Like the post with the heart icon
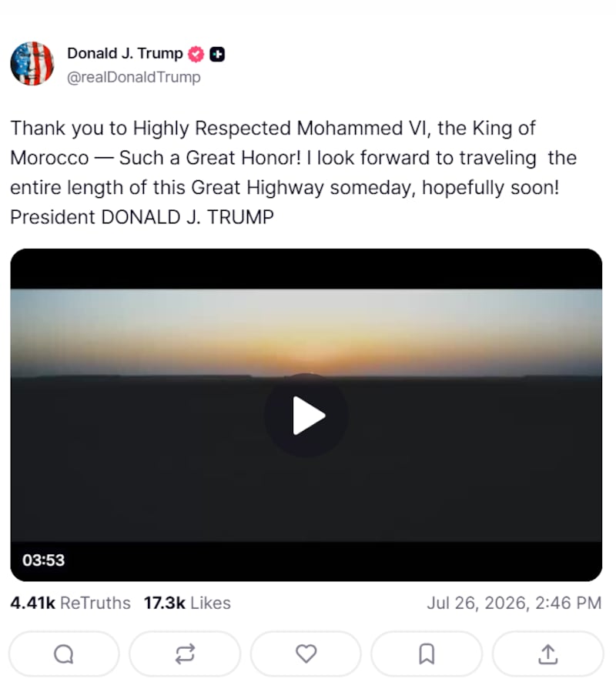 tap(306, 654)
